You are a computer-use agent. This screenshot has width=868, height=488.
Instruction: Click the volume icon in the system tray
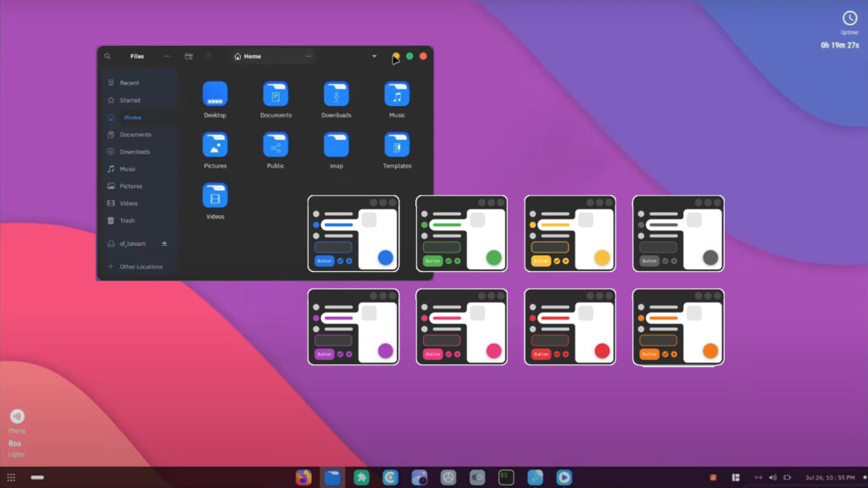pyautogui.click(x=772, y=477)
